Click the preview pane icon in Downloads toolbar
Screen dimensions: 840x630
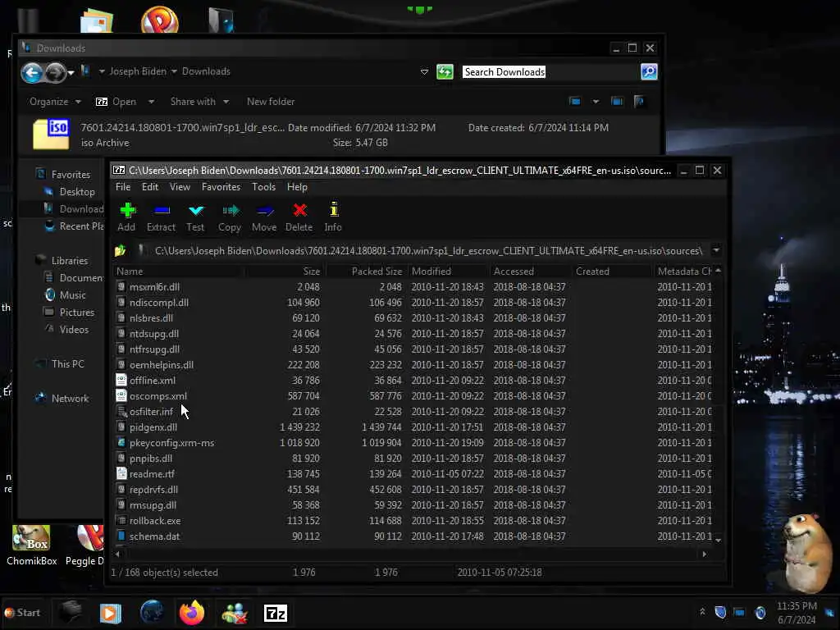click(x=617, y=101)
